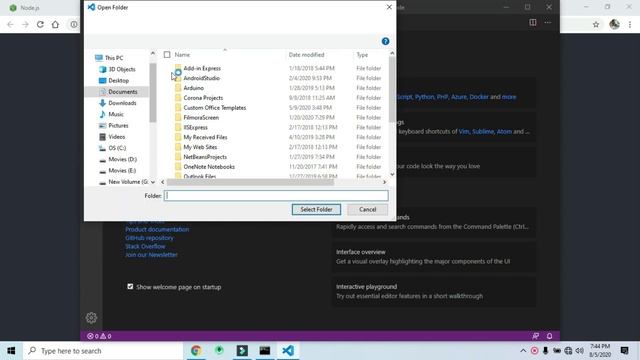Open Visual Studio Code taskbar icon

tap(288, 351)
